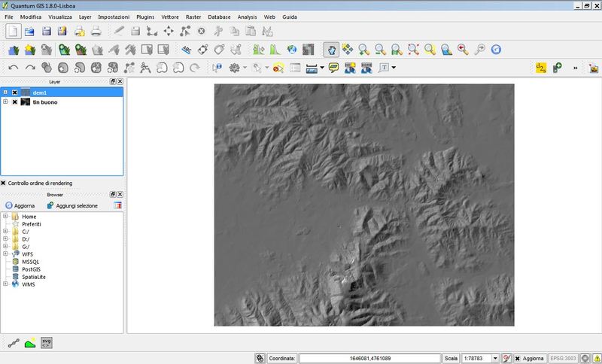602x364 pixels.
Task: Toggle the Aggiorna render checkbox in status bar
Action: (518, 358)
